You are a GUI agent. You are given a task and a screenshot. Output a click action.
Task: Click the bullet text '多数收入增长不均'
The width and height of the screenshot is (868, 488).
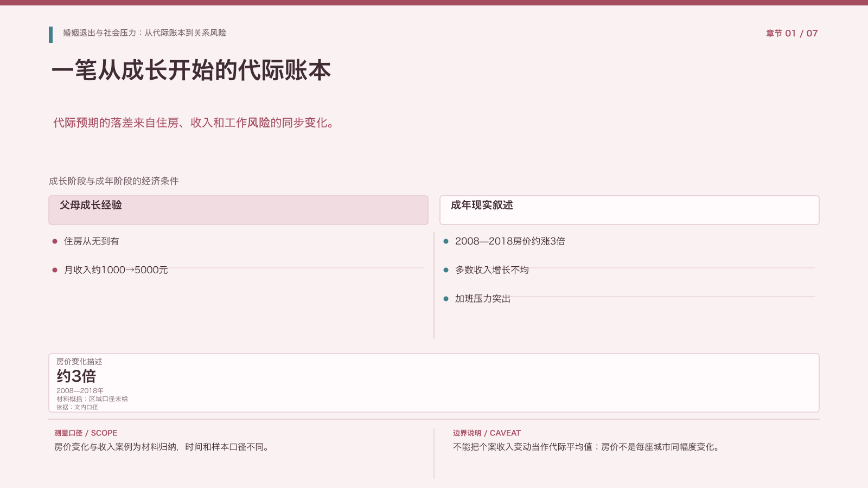pyautogui.click(x=492, y=270)
